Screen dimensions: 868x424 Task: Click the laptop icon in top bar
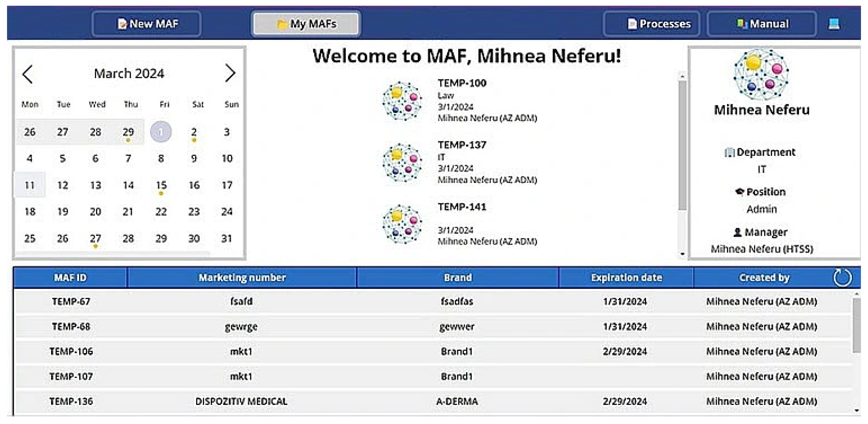pyautogui.click(x=834, y=24)
